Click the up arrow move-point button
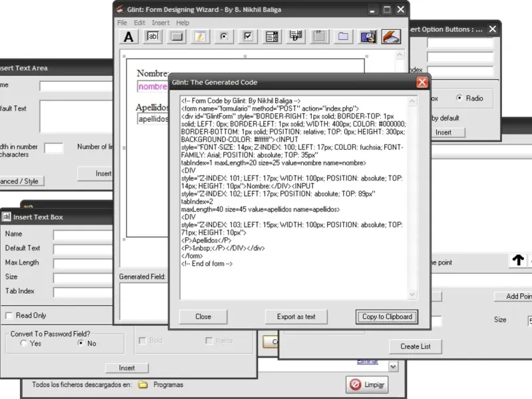The width and height of the screenshot is (532, 399). coord(518,260)
